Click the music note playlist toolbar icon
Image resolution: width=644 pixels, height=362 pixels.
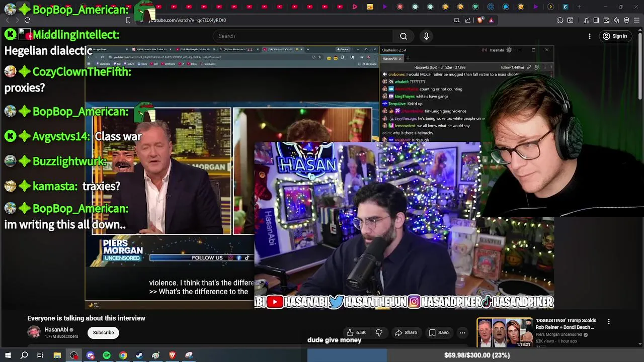pyautogui.click(x=586, y=20)
